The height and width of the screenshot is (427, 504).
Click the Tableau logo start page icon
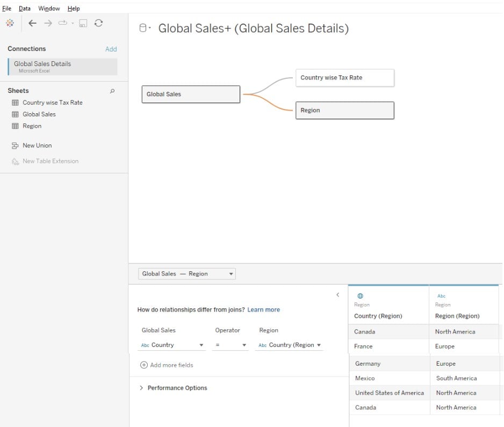[x=10, y=23]
